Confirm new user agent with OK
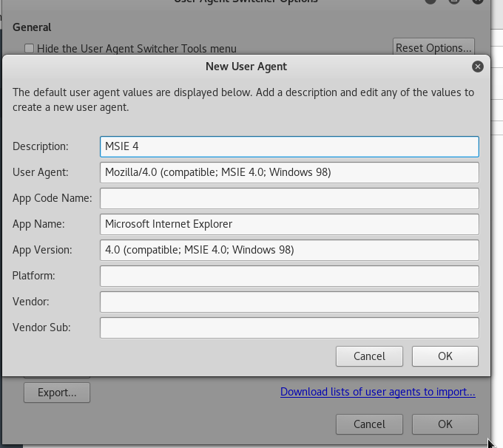Viewport: 503px width, 448px height. pos(445,356)
